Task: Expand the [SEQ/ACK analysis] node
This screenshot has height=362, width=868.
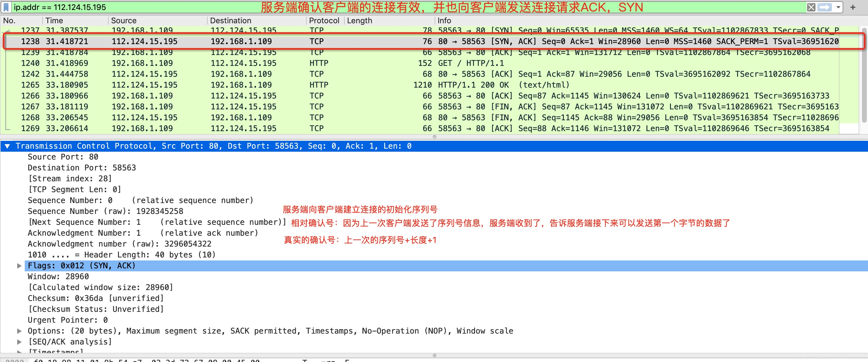Action: (x=19, y=342)
